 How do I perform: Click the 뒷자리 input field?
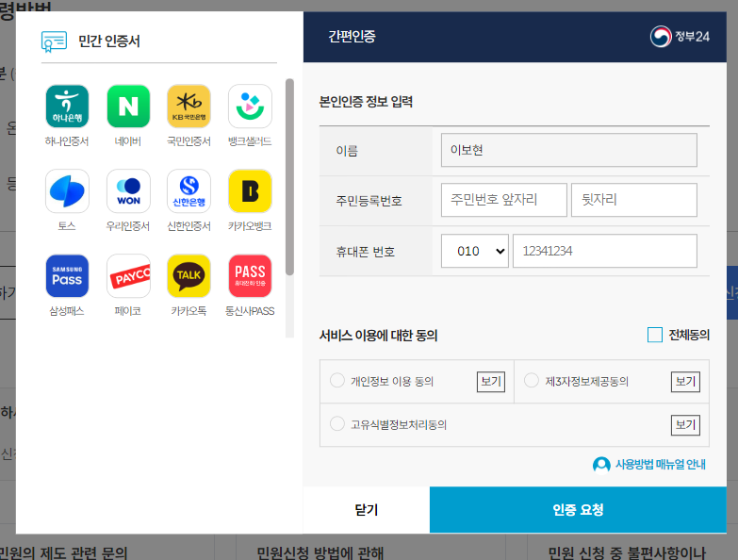[x=634, y=200]
